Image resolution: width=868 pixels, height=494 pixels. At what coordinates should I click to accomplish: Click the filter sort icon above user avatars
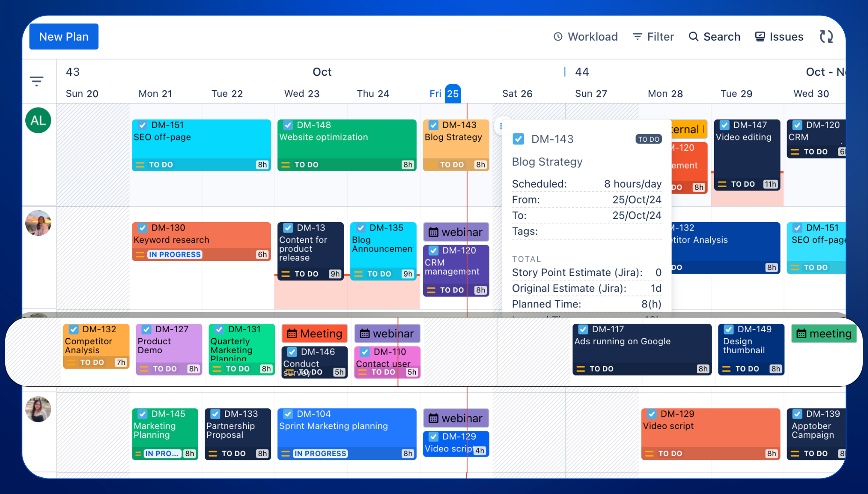tap(36, 81)
